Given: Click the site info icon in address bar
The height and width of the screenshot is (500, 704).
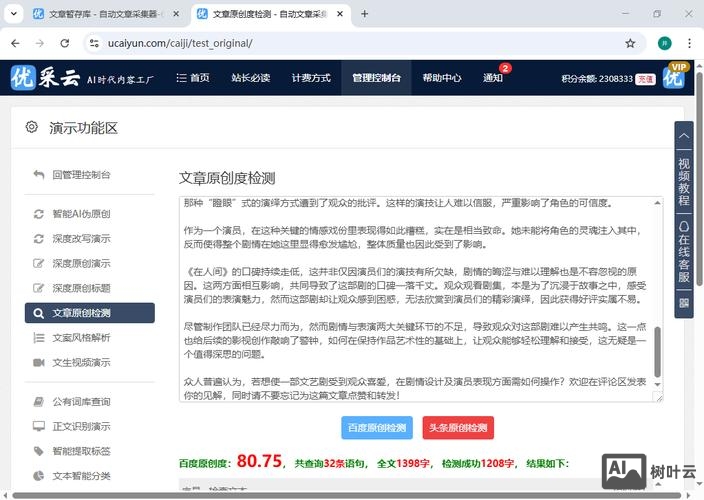Looking at the screenshot, I should pos(94,43).
